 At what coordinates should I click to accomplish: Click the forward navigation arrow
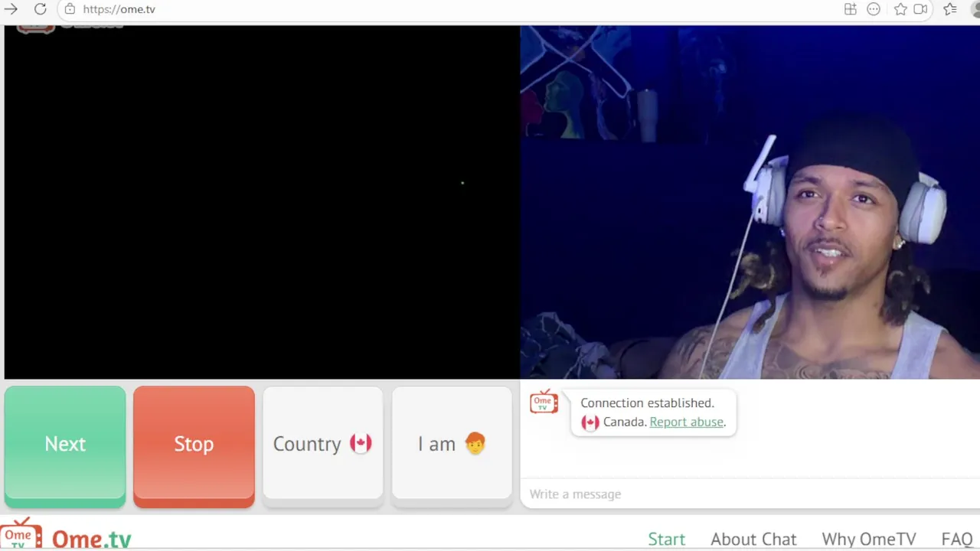pyautogui.click(x=11, y=9)
